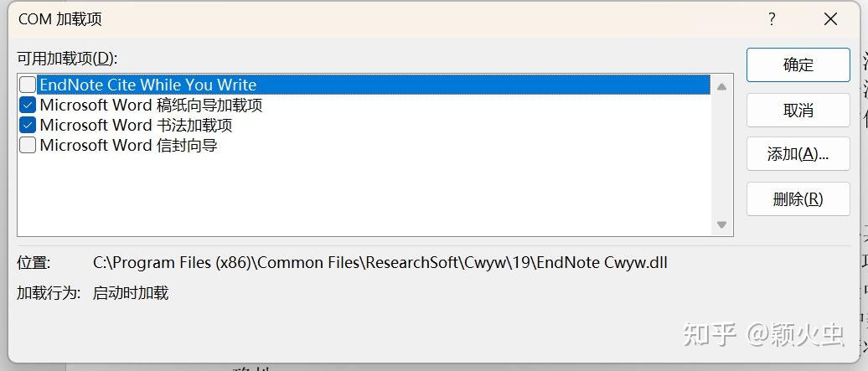This screenshot has height=371, width=868.
Task: Click 删除(R) to remove the add-in
Action: point(798,199)
